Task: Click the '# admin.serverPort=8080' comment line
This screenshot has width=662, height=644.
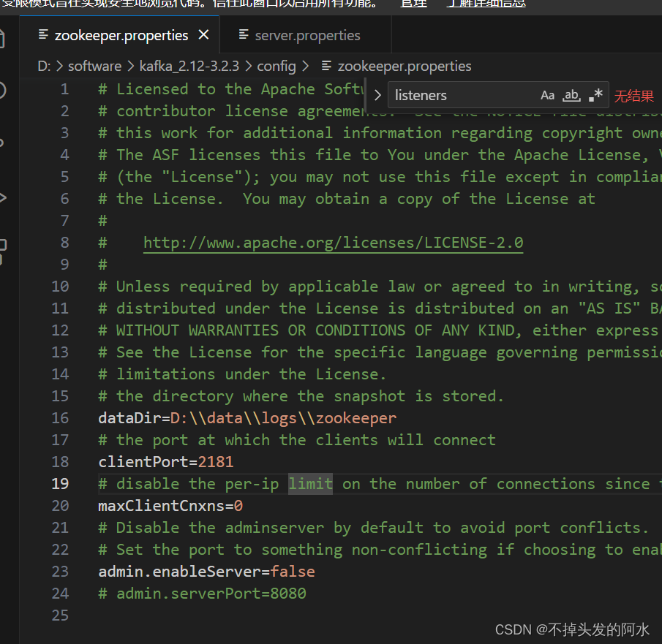Action: (x=202, y=594)
